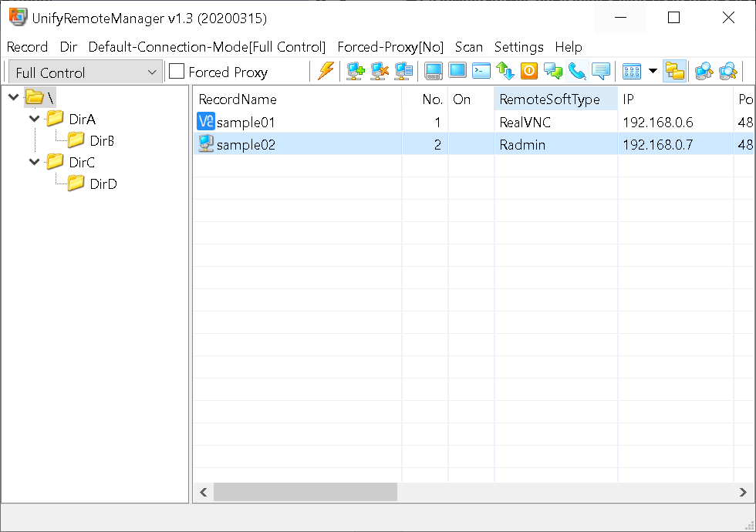Open the Full Control connection mode dropdown

(x=86, y=72)
